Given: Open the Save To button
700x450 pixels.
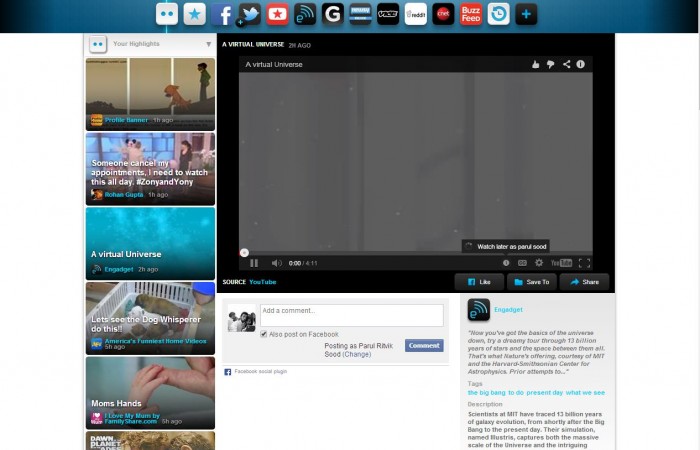Looking at the screenshot, I should click(x=531, y=282).
